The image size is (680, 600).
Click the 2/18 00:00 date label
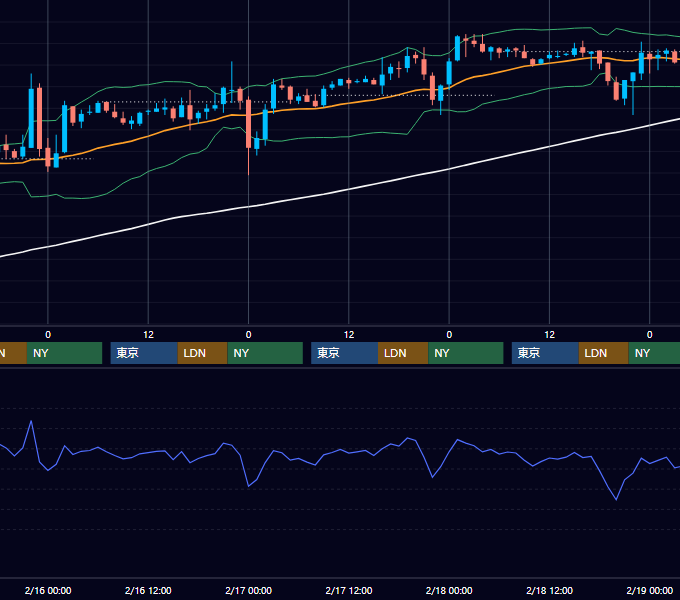pyautogui.click(x=449, y=590)
